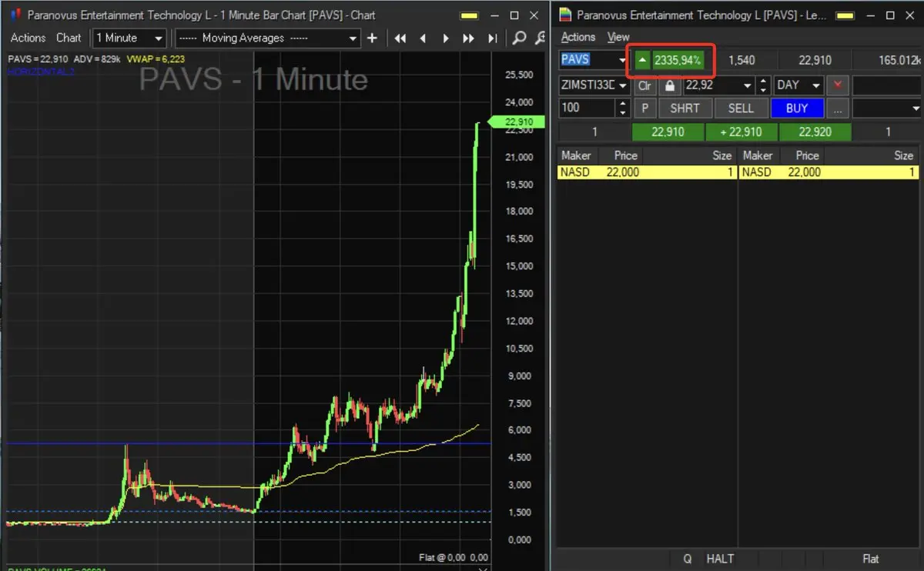Open Actions menu in Level 2 window

coord(578,37)
